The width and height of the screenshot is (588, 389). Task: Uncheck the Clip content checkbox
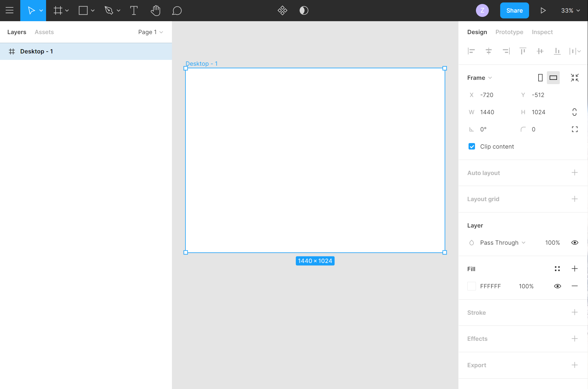472,146
